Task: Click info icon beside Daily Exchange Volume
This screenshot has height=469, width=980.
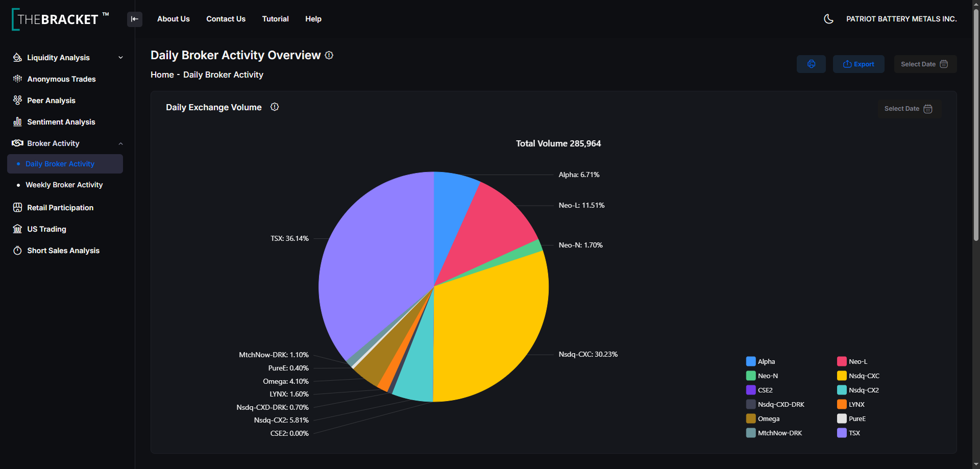Action: [x=275, y=107]
